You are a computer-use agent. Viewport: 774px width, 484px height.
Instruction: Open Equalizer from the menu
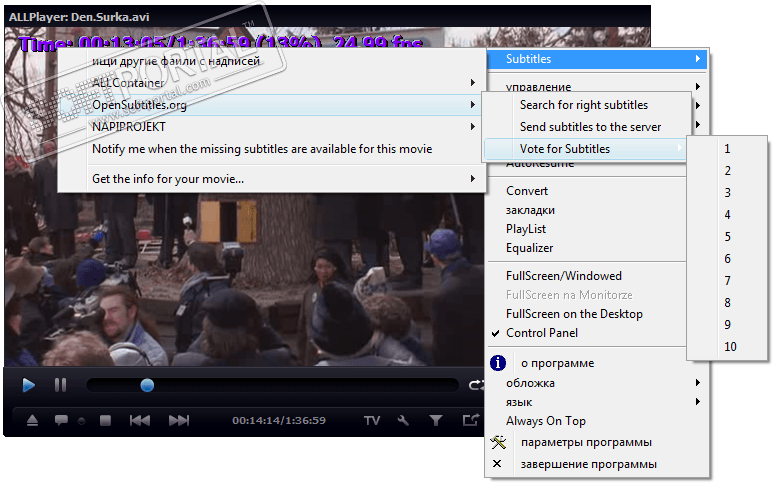(x=587, y=248)
